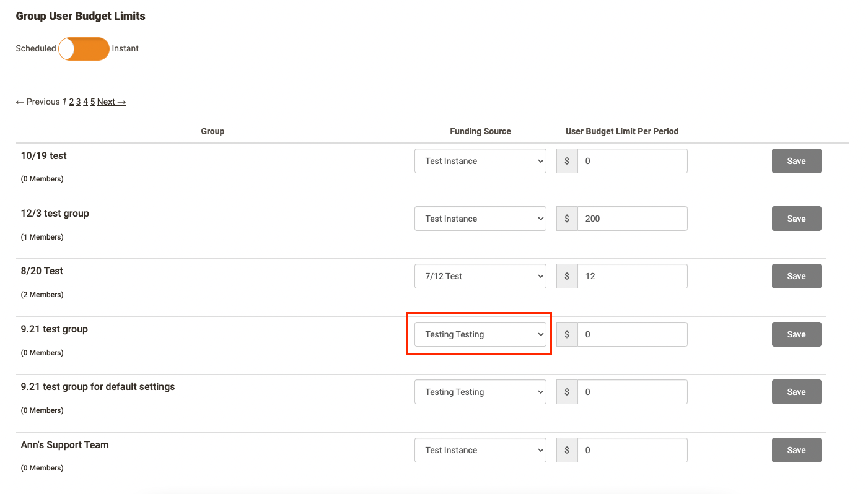Viewport: 868px width, 494px height.
Task: Click budget limit field for Ann's Support Team
Action: (x=632, y=450)
